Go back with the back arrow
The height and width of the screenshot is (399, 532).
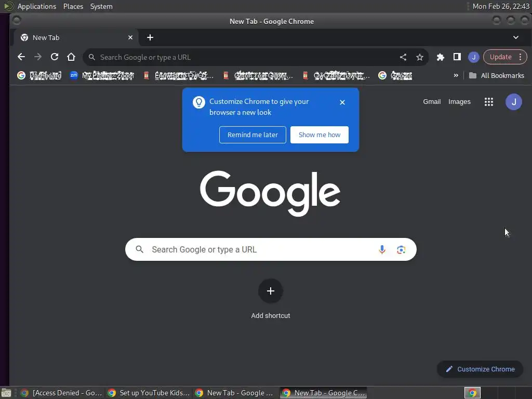[x=21, y=57]
